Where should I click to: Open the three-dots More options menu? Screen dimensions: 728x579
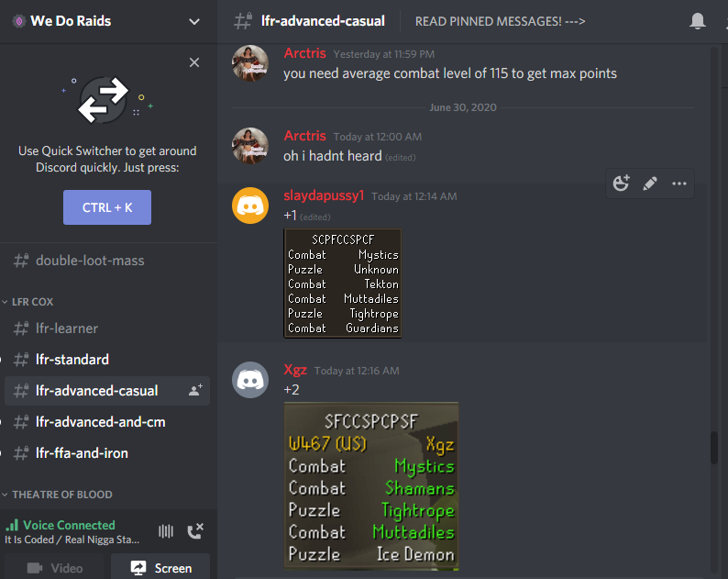point(679,184)
